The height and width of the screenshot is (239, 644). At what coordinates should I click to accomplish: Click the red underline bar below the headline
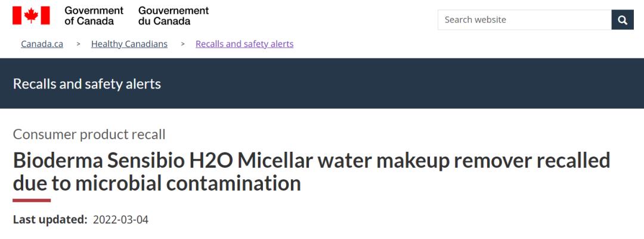coord(32,201)
